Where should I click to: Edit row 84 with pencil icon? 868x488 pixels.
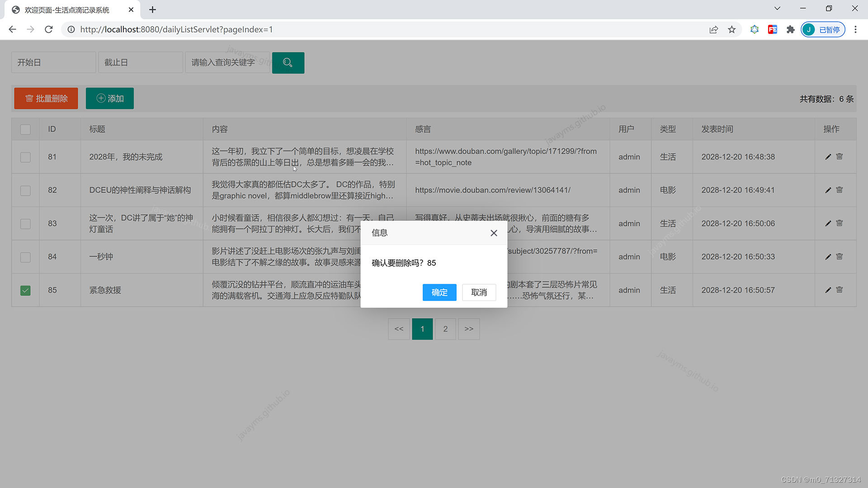pos(828,257)
